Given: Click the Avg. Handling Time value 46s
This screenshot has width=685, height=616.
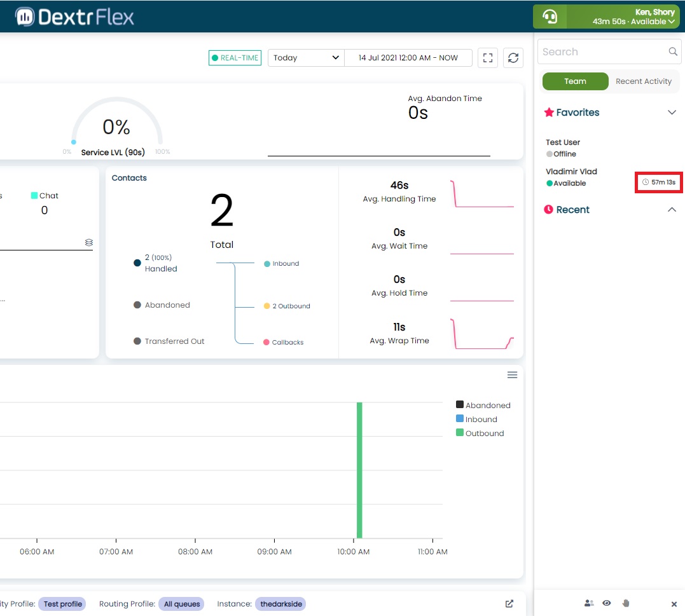Looking at the screenshot, I should 399,185.
